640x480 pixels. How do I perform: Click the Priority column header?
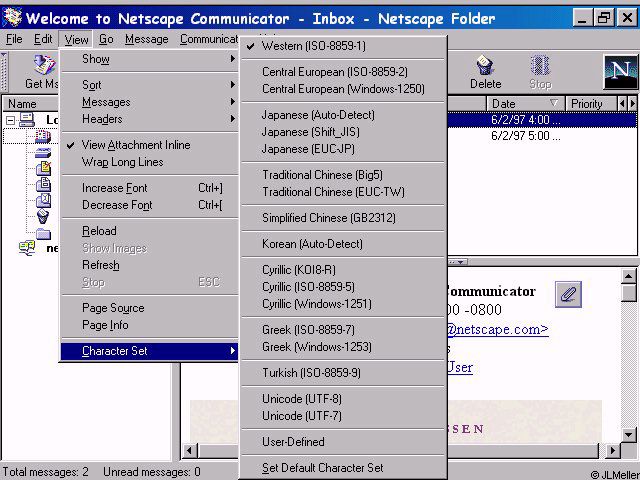tap(590, 104)
